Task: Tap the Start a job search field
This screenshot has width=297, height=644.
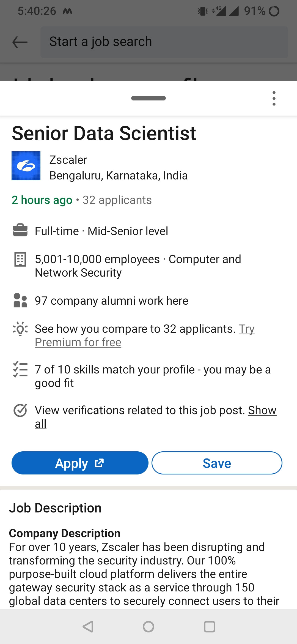Action: pyautogui.click(x=164, y=42)
